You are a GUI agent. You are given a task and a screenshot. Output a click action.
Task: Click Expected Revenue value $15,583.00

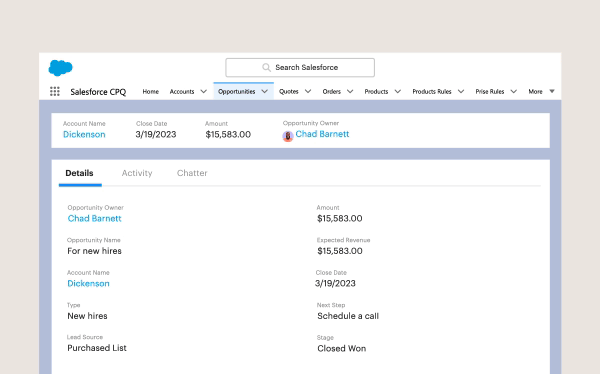340,251
